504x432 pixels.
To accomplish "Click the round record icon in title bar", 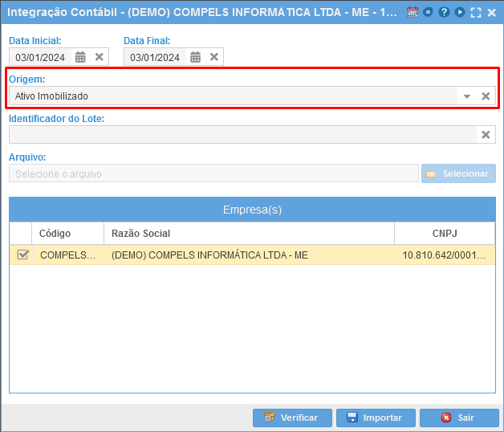I will click(428, 12).
